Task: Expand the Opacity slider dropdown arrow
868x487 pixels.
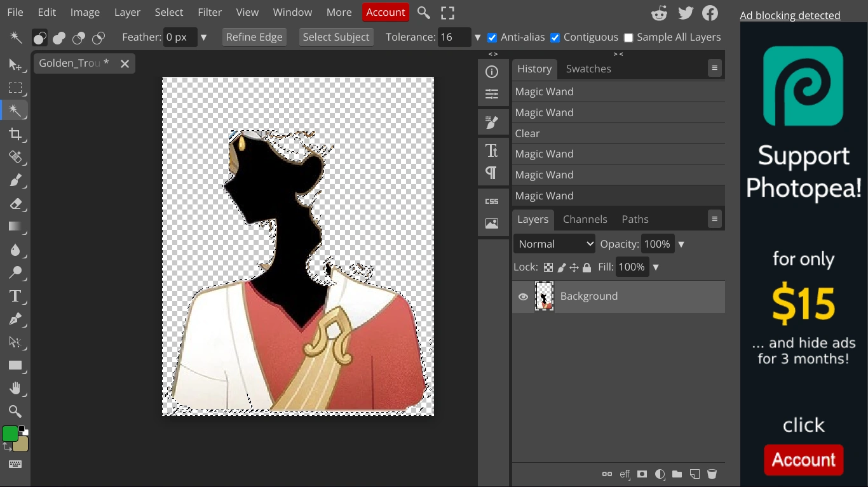Action: 681,244
